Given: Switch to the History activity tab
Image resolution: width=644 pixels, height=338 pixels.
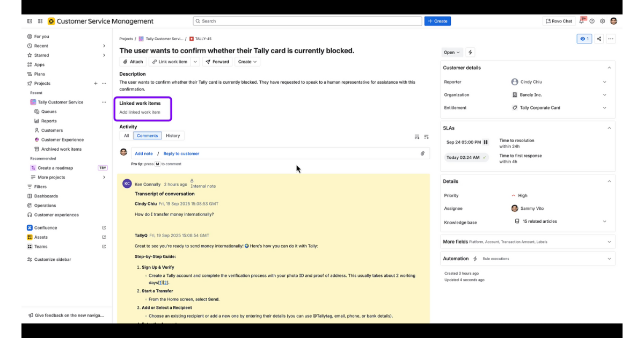Looking at the screenshot, I should (173, 136).
